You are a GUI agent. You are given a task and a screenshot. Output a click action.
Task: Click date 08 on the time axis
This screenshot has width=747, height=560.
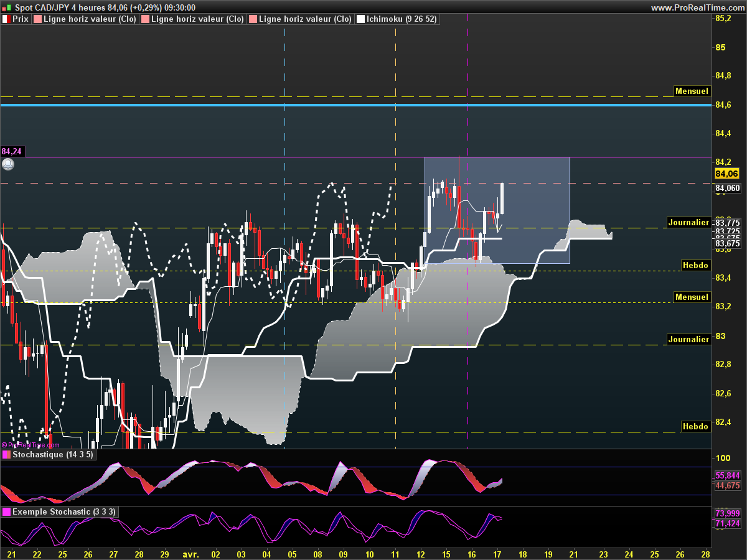point(317,554)
